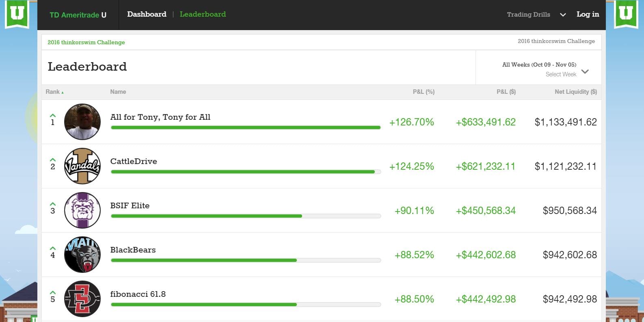Click the $1,121,232.11 net liquidity value
The image size is (644, 322).
coord(566,166)
